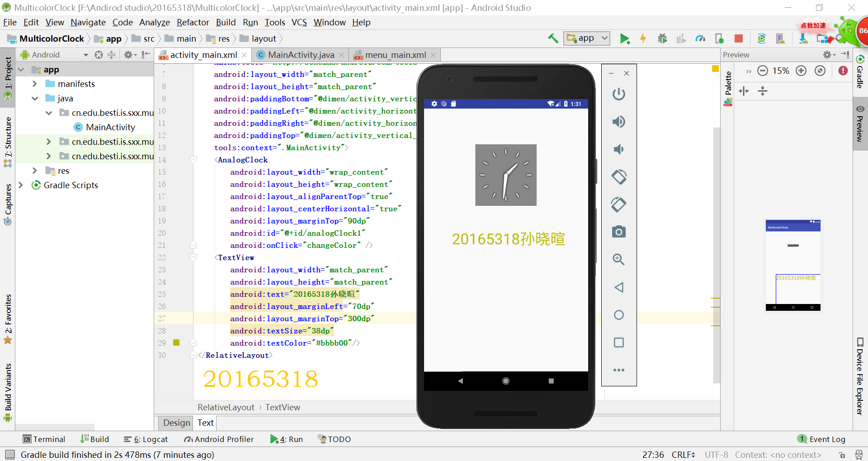
Task: Collapse the java folder
Action: 35,98
